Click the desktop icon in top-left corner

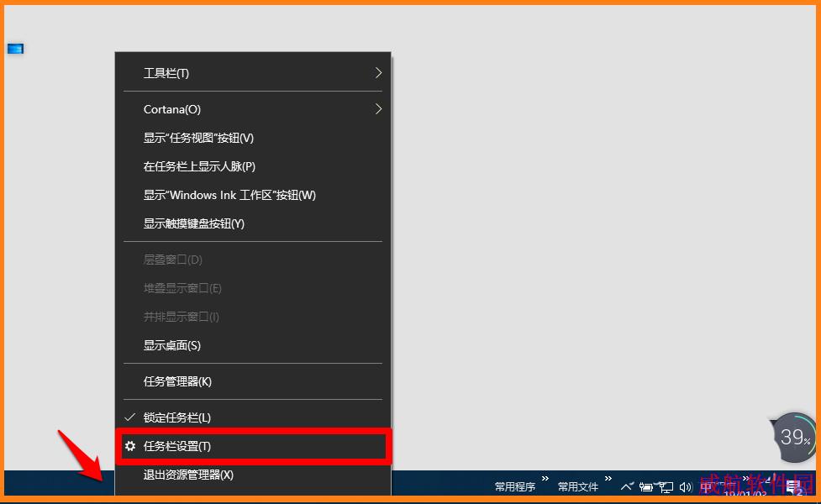pyautogui.click(x=15, y=49)
